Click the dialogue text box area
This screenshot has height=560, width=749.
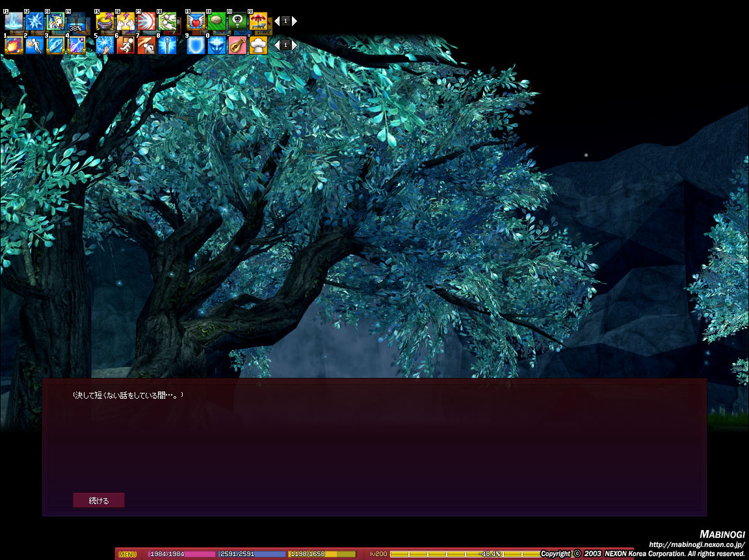coord(374,447)
